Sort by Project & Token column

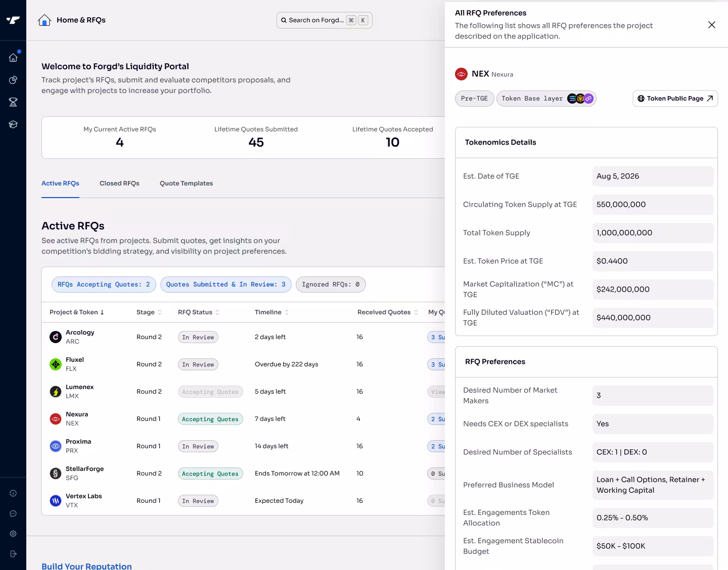(77, 312)
